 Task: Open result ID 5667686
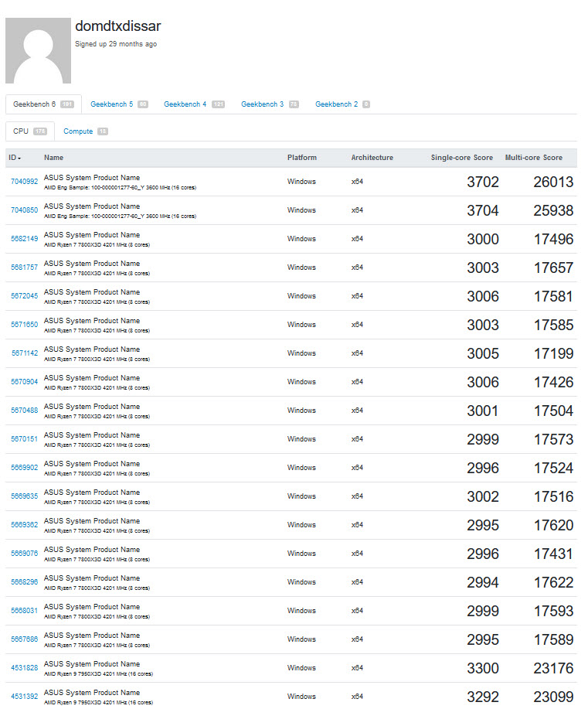(x=25, y=639)
